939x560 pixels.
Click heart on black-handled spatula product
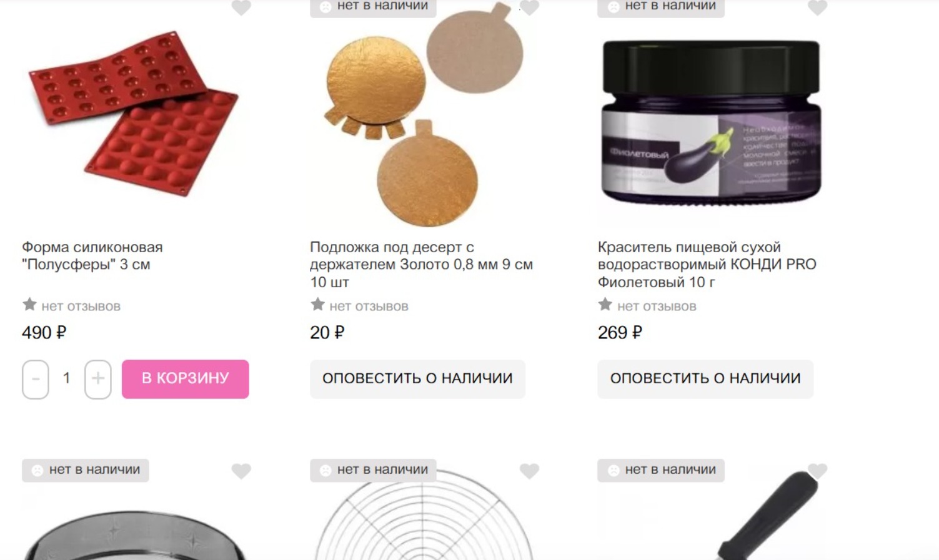[x=817, y=471]
